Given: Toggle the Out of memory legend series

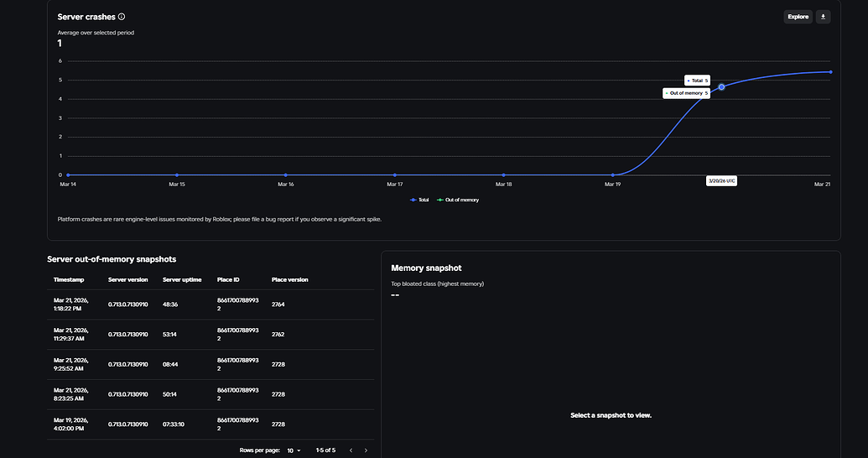Looking at the screenshot, I should click(458, 200).
